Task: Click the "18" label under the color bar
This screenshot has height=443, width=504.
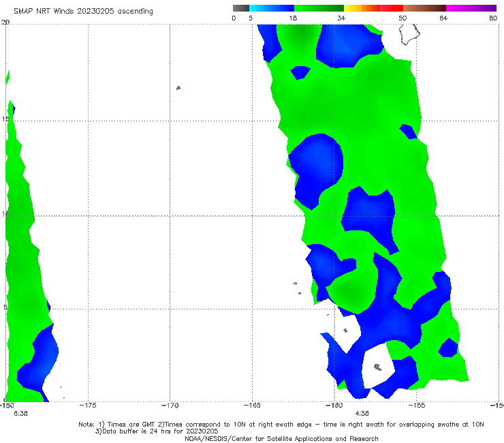Action: (293, 18)
